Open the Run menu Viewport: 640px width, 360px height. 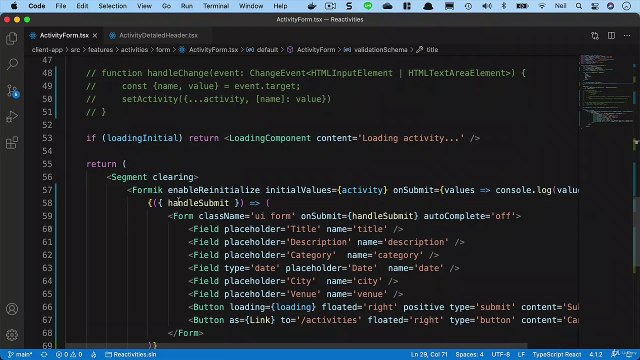pyautogui.click(x=187, y=6)
